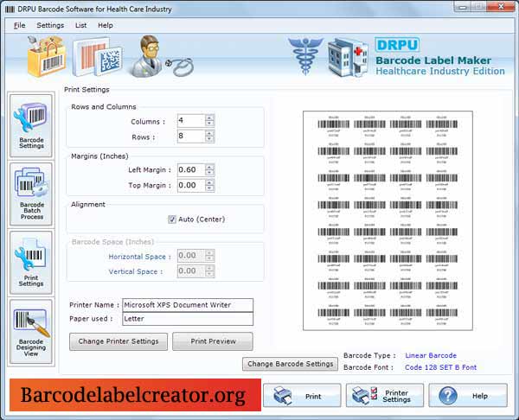Click Change Printer Settings button
The image size is (519, 420).
coord(119,341)
